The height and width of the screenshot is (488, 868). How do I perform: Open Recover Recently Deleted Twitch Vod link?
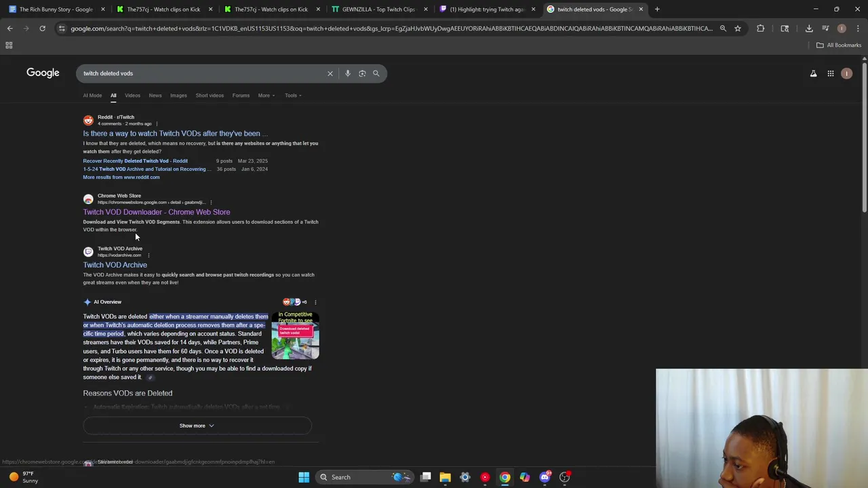pyautogui.click(x=136, y=161)
